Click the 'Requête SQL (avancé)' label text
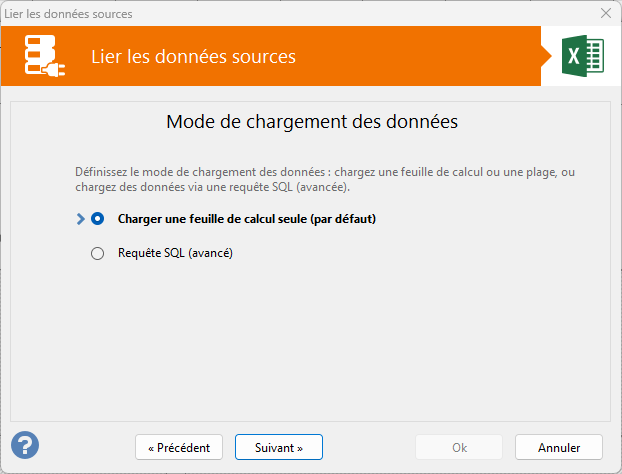 coord(175,254)
